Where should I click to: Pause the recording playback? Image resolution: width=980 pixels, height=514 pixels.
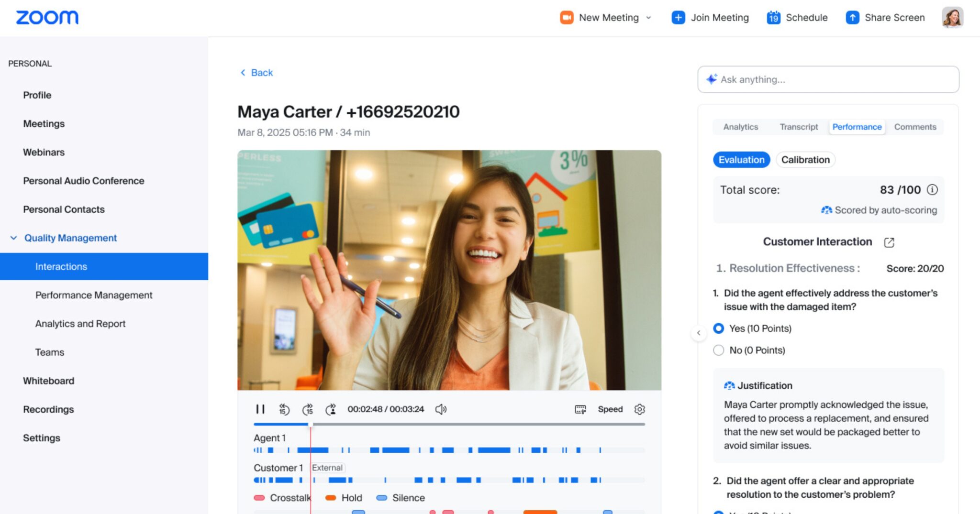click(x=260, y=409)
